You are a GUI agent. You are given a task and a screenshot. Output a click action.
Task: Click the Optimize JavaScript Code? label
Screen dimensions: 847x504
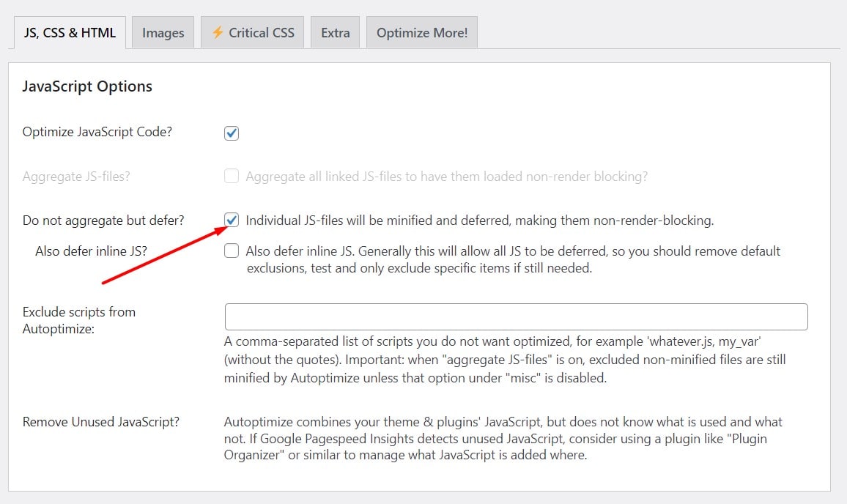97,133
